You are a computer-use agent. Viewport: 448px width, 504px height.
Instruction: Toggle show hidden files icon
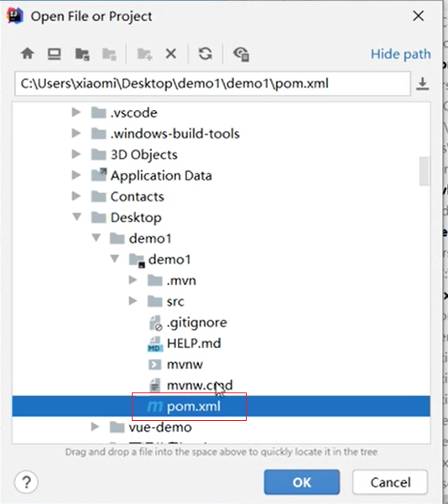pos(242,54)
